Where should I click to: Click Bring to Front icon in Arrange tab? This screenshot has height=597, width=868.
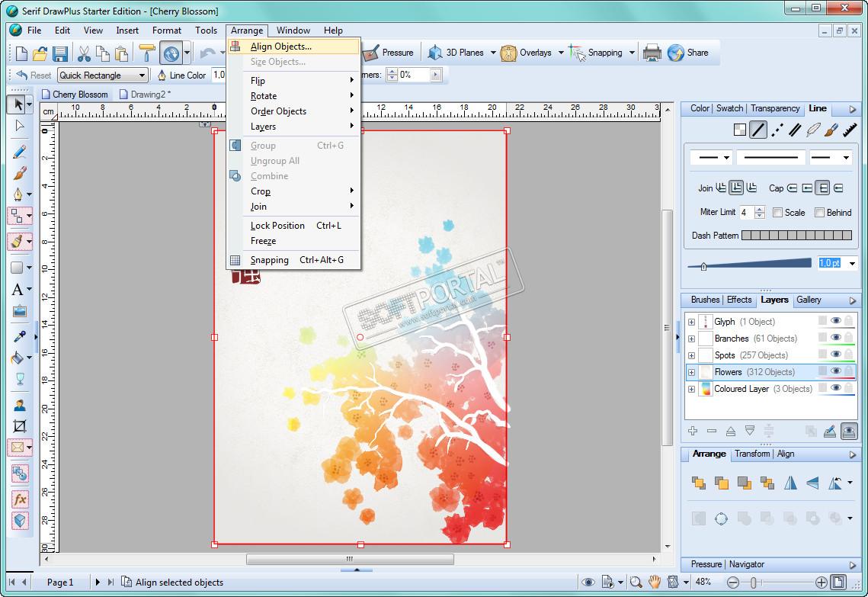(698, 483)
